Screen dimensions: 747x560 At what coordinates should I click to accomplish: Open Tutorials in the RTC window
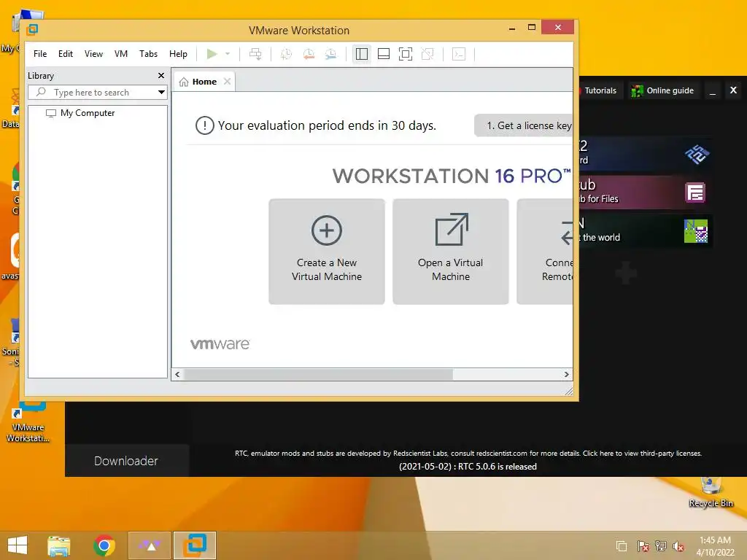point(600,90)
